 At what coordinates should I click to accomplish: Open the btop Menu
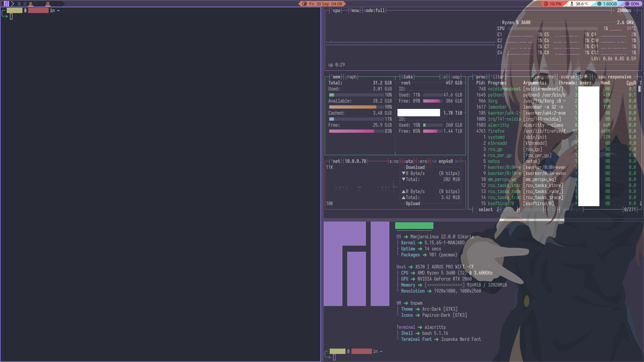[x=354, y=10]
